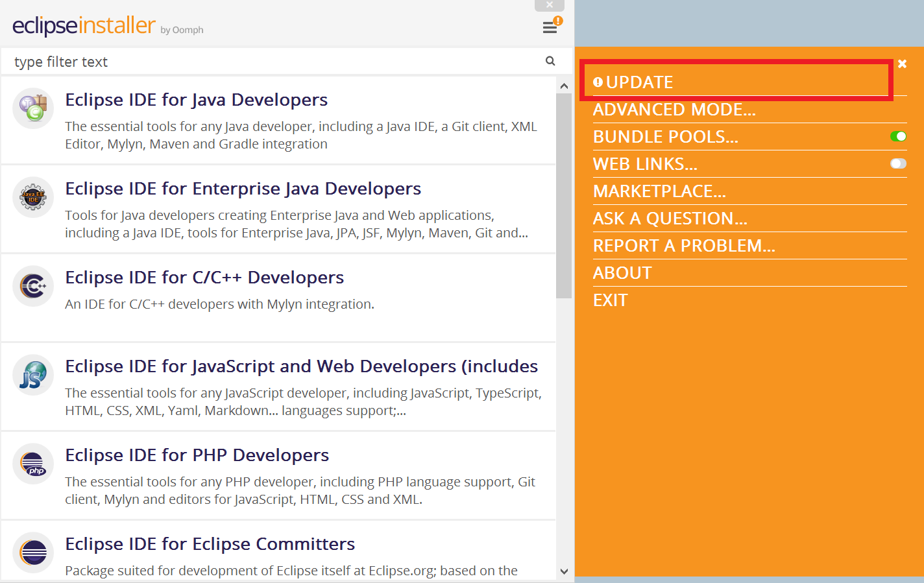This screenshot has height=583, width=924.
Task: Select Eclipse IDE for Enterprise Java Developers
Action: 243,189
